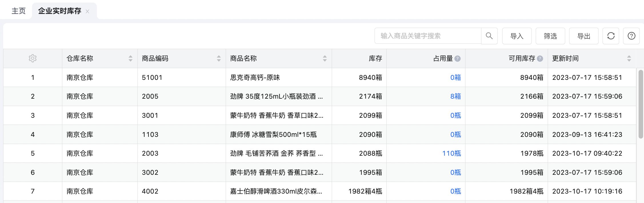This screenshot has height=203, width=644.
Task: Open the 110瓶 occupancy link
Action: click(x=452, y=153)
